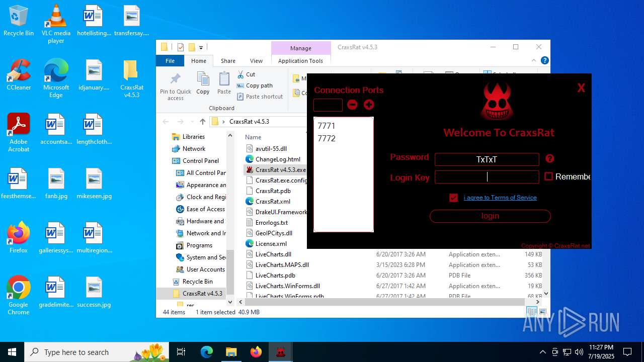Viewport: 644px width, 362px height.
Task: Remove port with the minus icon
Action: 352,105
